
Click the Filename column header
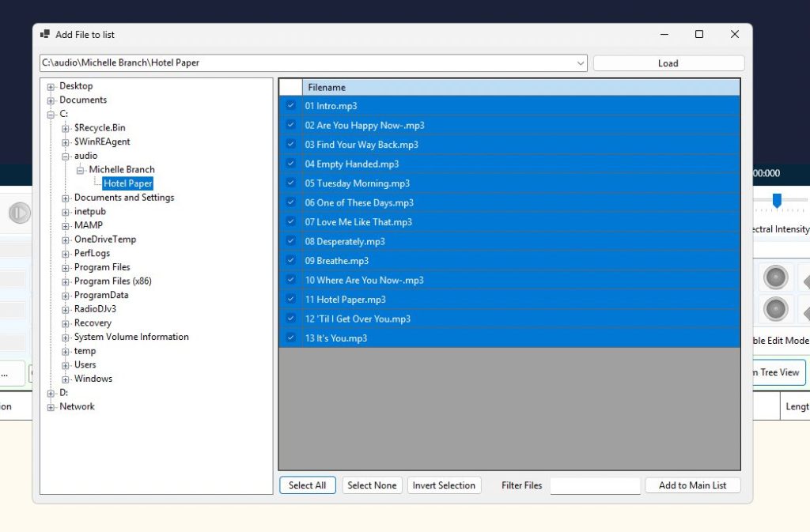point(521,87)
